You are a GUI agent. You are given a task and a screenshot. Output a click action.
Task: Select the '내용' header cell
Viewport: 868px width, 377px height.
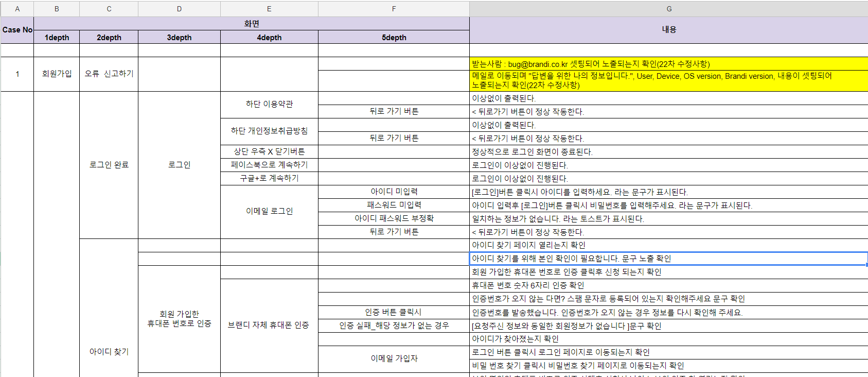click(668, 30)
